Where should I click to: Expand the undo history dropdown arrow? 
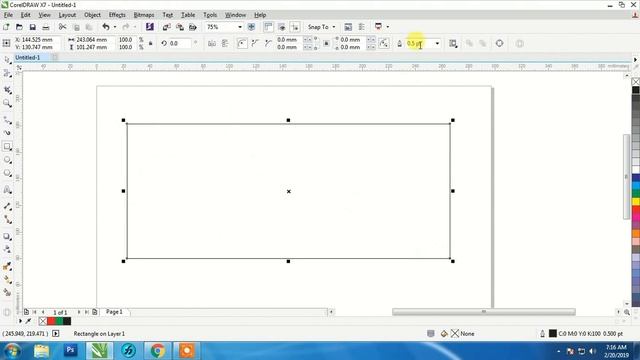pos(115,27)
